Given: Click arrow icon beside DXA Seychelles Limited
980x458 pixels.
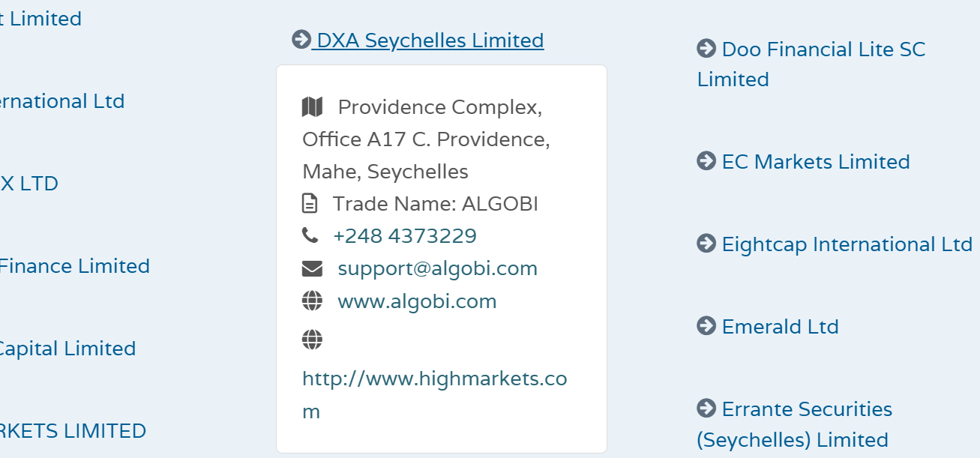Looking at the screenshot, I should 301,39.
